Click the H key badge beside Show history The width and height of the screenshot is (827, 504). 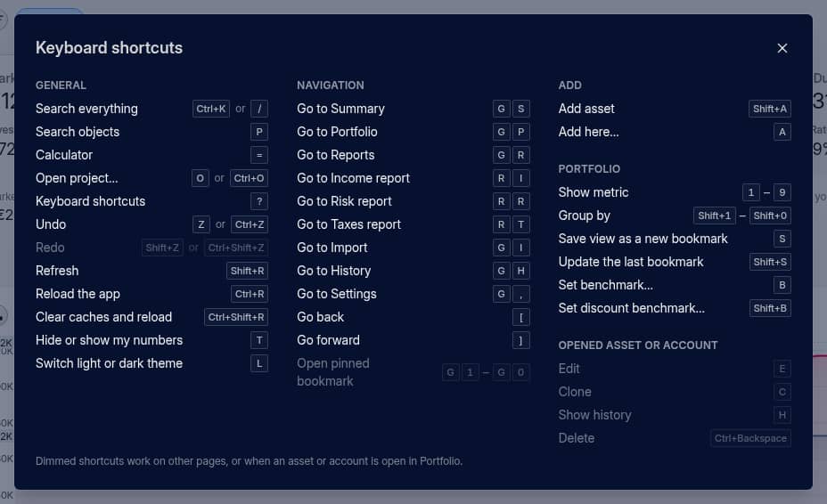(782, 415)
